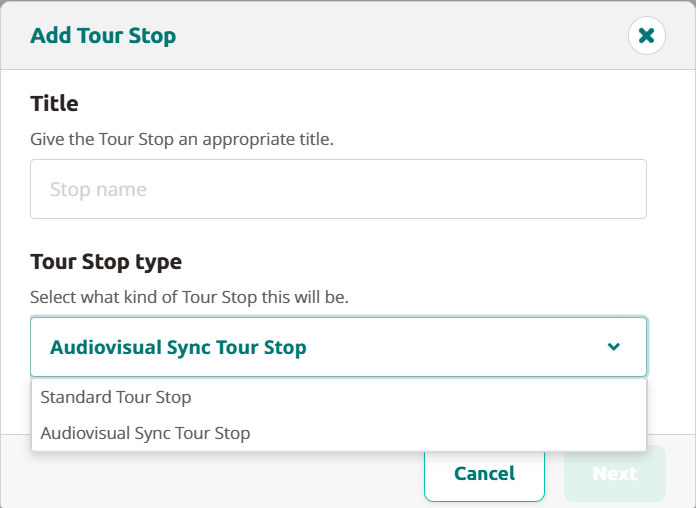Viewport: 696px width, 508px height.
Task: Click the 'Select what kind' helper text
Action: click(189, 297)
